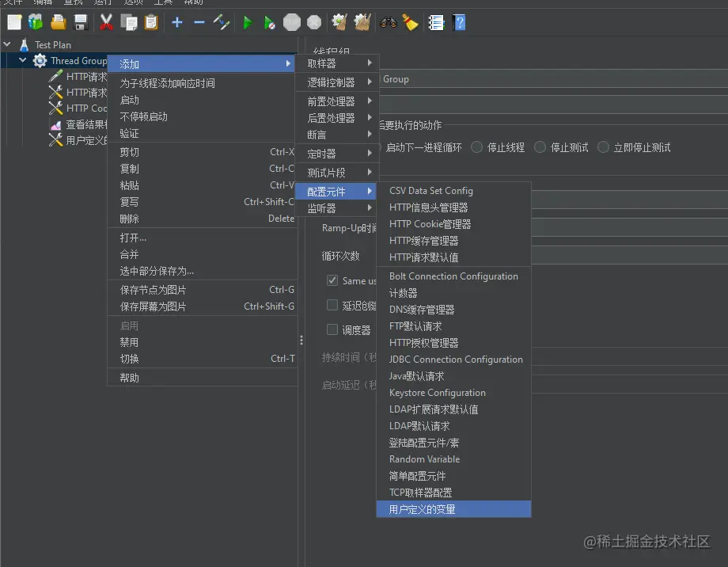Click 为子线程添加响应时间 in context menu
Viewport: 728px width, 567px height.
tap(203, 83)
